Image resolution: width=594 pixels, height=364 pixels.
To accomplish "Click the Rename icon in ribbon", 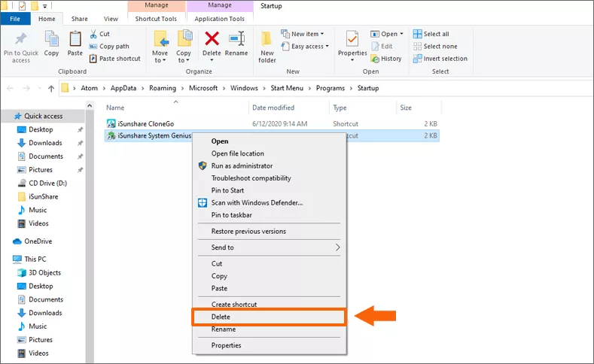I will (x=236, y=39).
